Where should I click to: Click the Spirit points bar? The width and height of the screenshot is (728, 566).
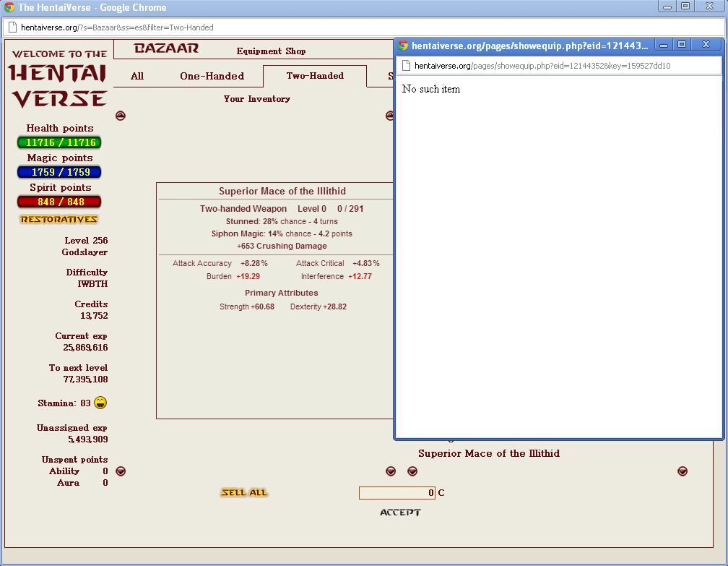point(59,202)
